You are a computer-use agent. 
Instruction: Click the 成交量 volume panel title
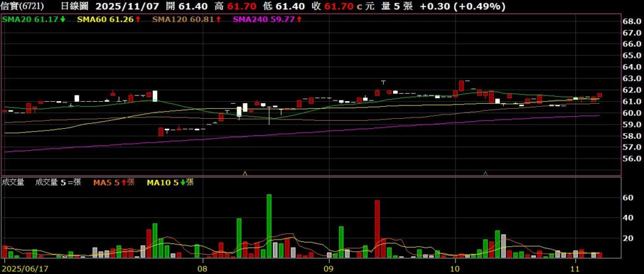click(x=13, y=182)
